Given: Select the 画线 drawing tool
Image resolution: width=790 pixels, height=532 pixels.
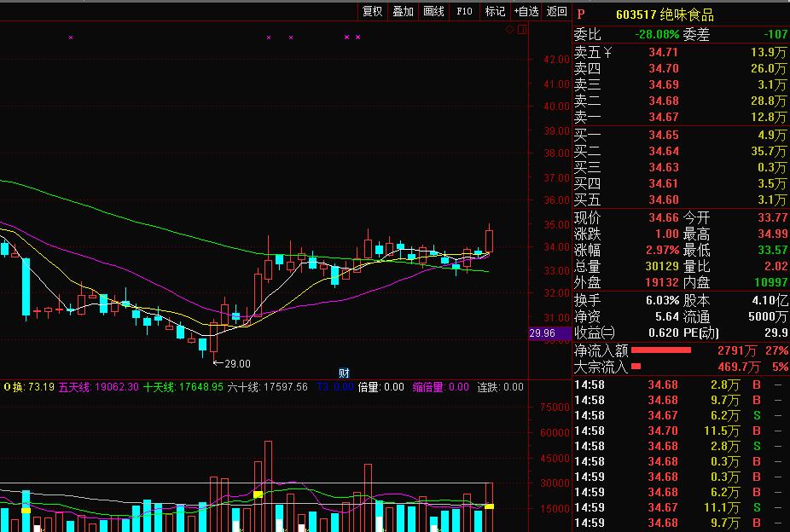Looking at the screenshot, I should [x=433, y=11].
